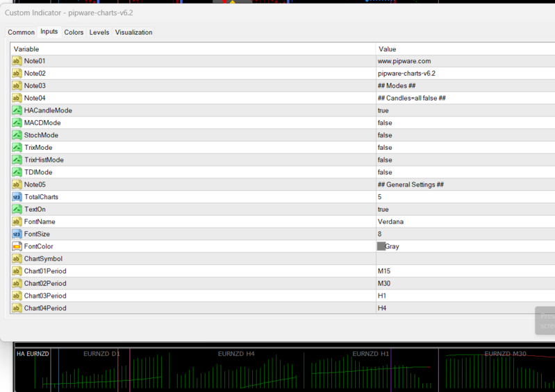Click the FontColor variable name
555x392 pixels.
39,247
